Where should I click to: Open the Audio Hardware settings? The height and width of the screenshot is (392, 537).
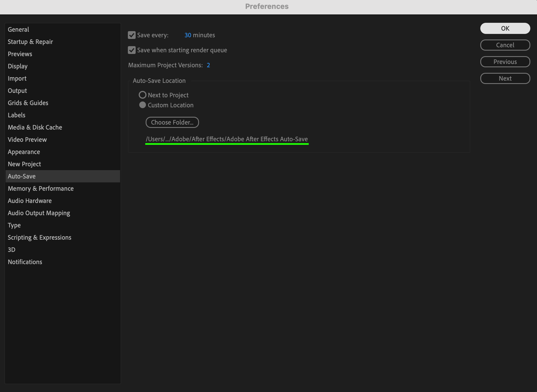pyautogui.click(x=30, y=201)
